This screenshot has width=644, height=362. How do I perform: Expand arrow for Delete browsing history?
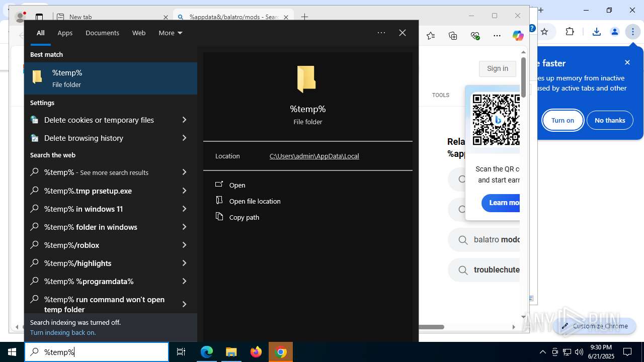point(184,138)
